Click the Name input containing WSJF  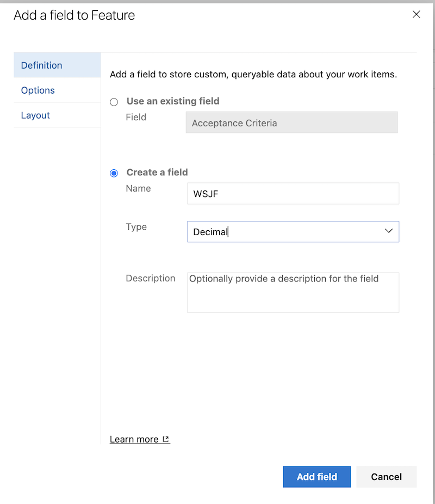pos(293,193)
